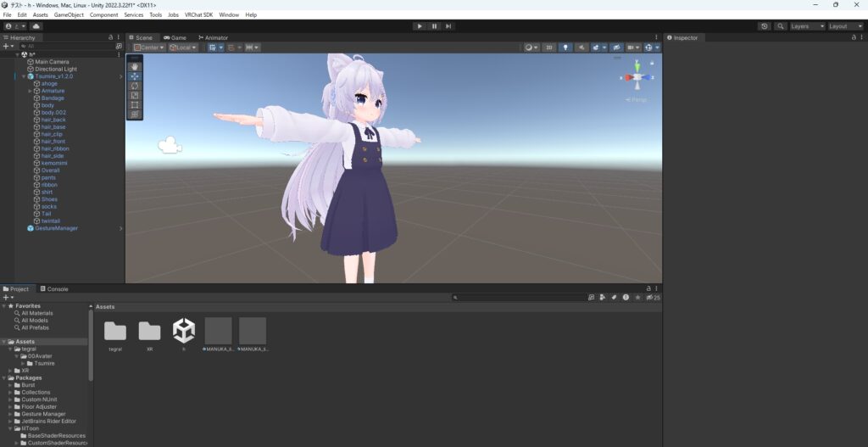Select All Materials under Favorites
868x447 pixels.
tap(37, 313)
